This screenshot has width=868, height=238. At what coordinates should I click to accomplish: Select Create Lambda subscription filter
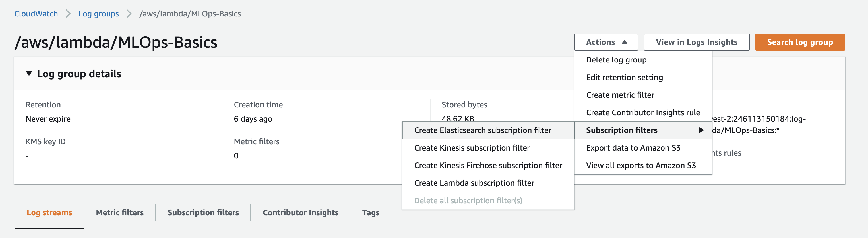tap(474, 183)
